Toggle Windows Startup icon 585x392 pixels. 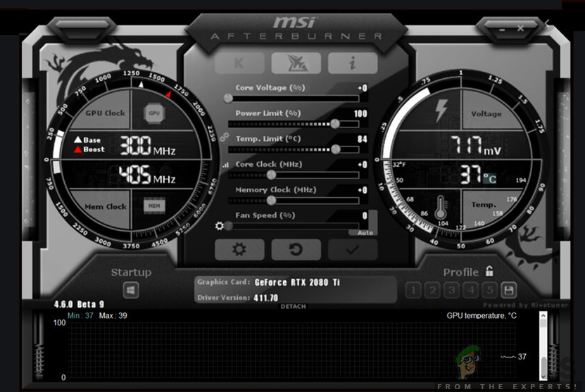tap(131, 290)
